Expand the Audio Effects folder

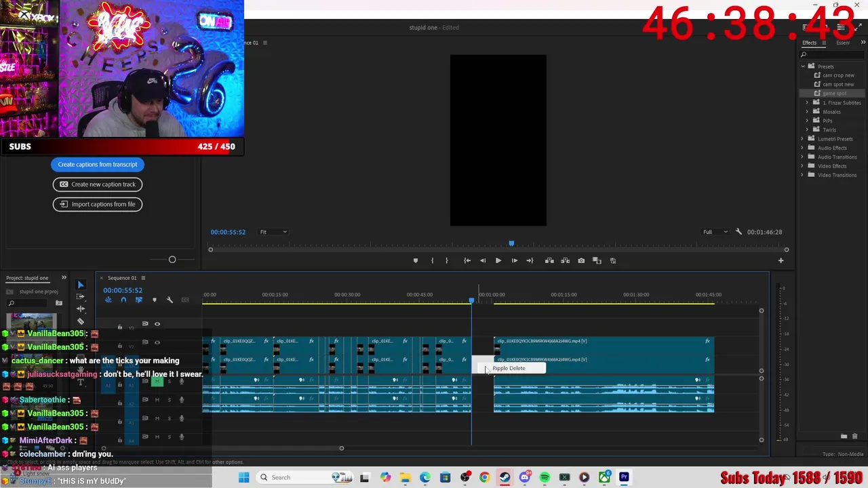point(803,148)
